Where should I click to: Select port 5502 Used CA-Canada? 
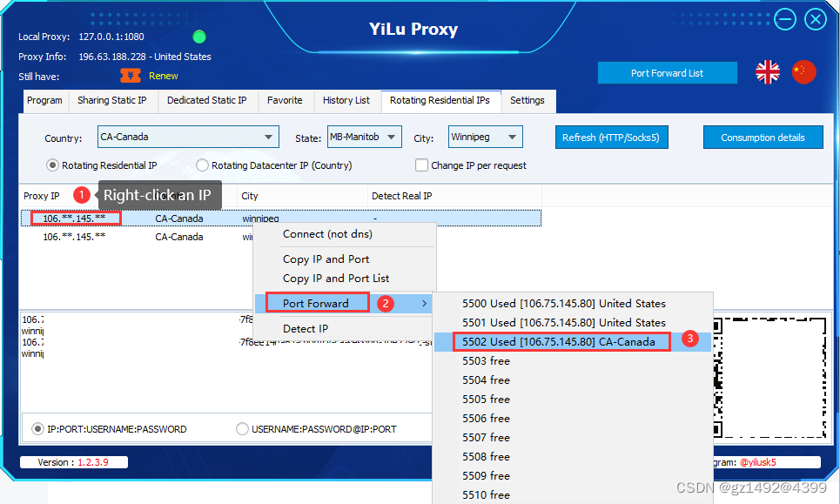[x=573, y=342]
